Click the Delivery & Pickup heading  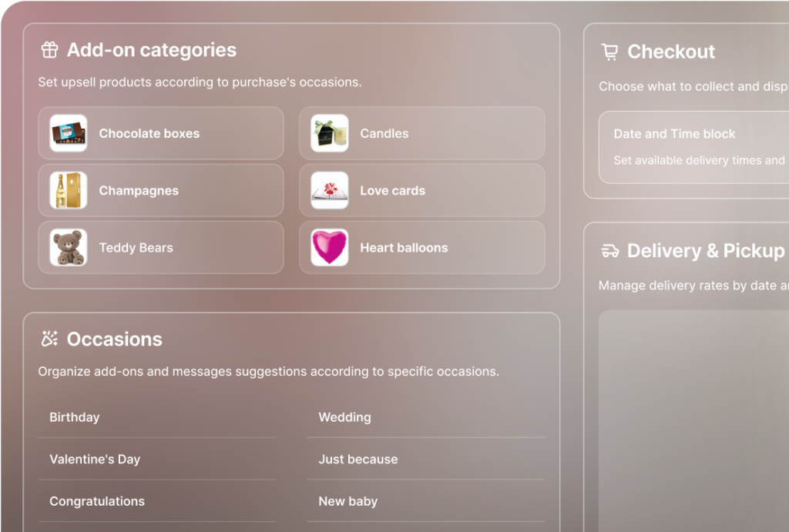tap(706, 251)
